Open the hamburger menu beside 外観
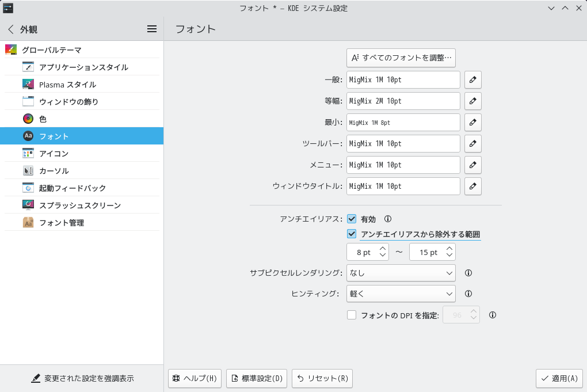The image size is (587, 392). pyautogui.click(x=152, y=29)
